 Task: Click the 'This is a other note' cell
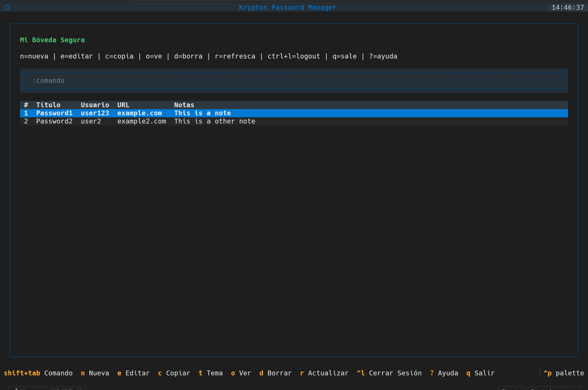click(215, 121)
